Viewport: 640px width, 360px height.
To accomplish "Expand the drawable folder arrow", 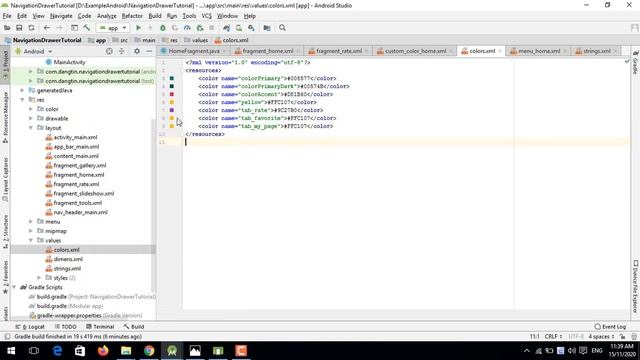I will (x=31, y=118).
